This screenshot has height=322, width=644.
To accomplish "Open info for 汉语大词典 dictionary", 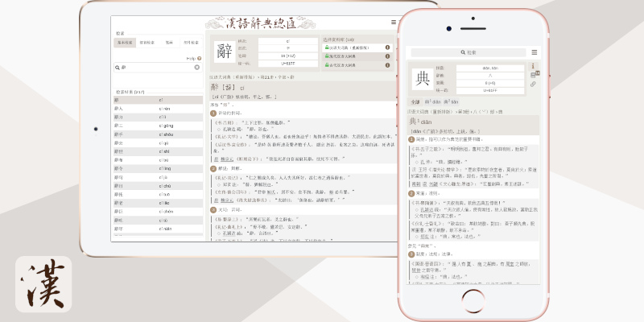I will (x=387, y=47).
